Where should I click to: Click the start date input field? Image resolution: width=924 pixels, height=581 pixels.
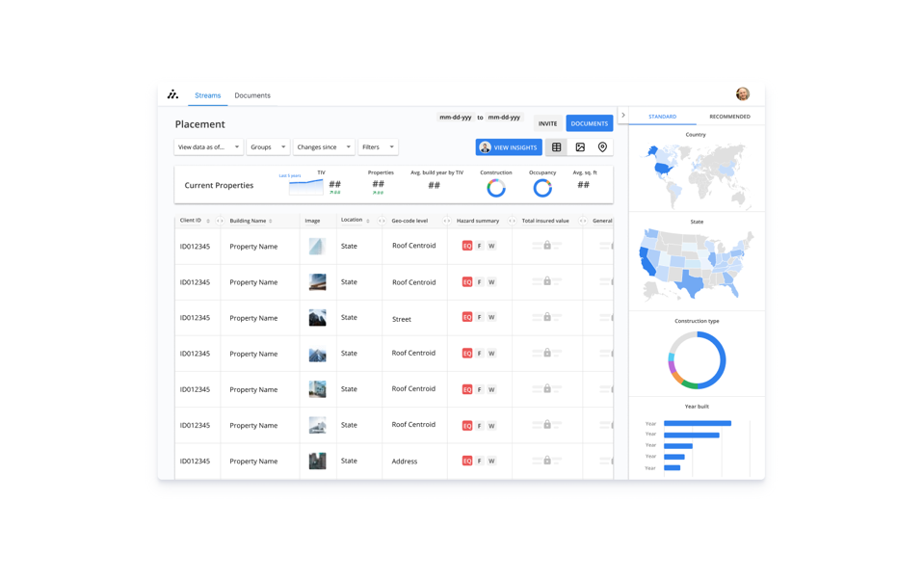coord(456,118)
